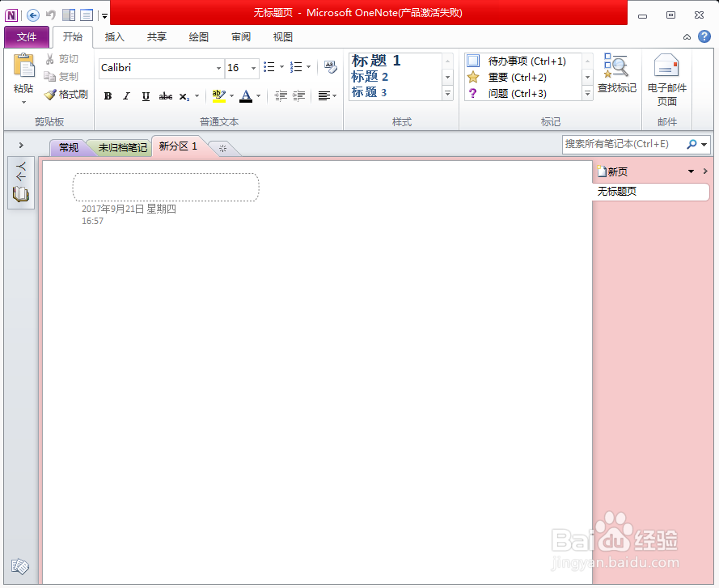Switch to the 插入 Insert tab
Viewport: 719px width, 588px height.
point(115,37)
